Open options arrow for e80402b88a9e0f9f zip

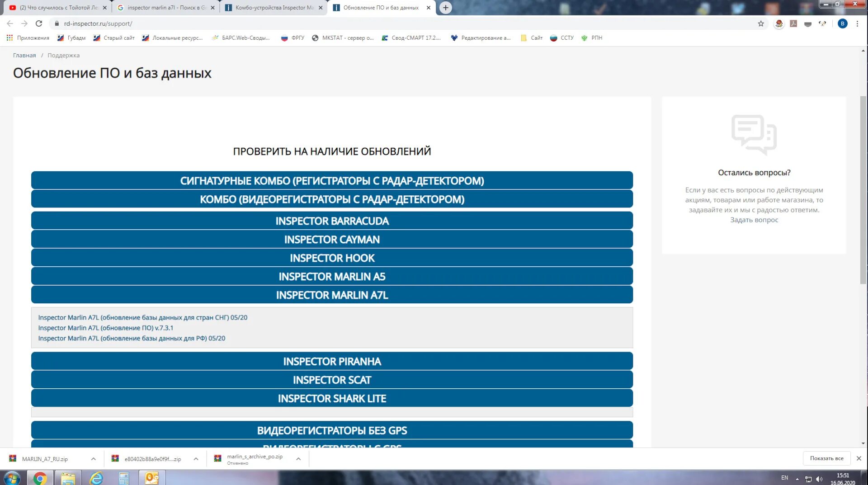(196, 459)
